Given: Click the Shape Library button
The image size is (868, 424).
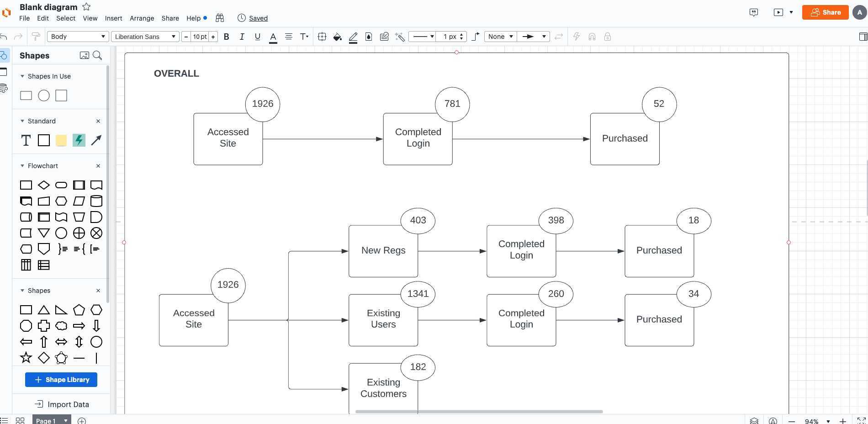Looking at the screenshot, I should pyautogui.click(x=61, y=380).
